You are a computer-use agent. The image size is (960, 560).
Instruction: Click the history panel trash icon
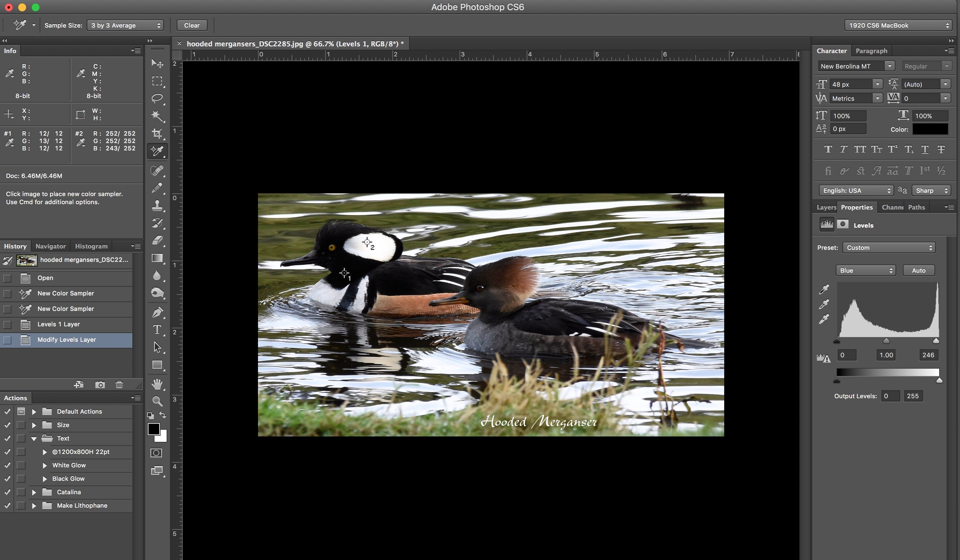[119, 384]
